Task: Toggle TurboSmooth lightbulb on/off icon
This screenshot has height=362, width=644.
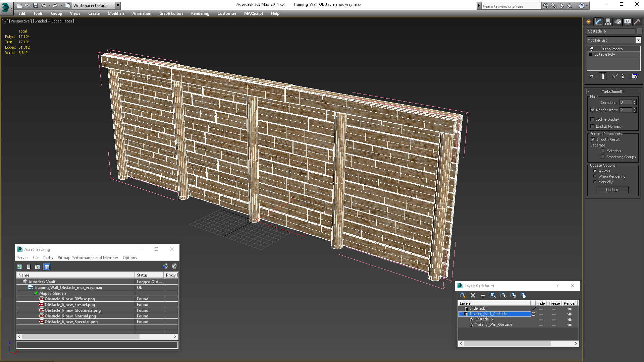Action: tap(592, 49)
